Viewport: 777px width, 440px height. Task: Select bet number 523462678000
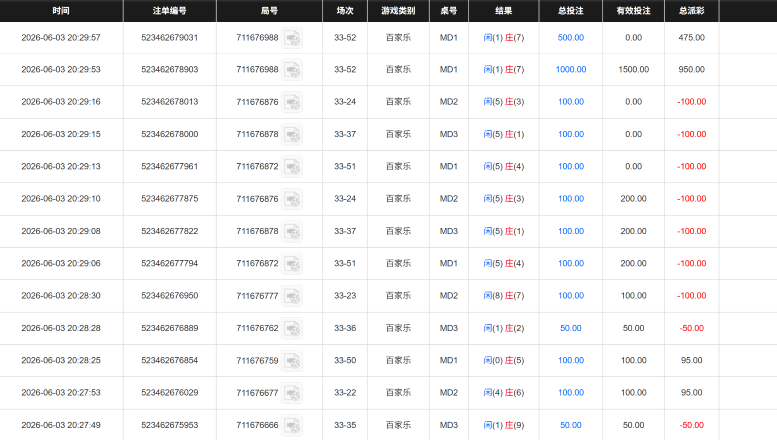tap(169, 134)
